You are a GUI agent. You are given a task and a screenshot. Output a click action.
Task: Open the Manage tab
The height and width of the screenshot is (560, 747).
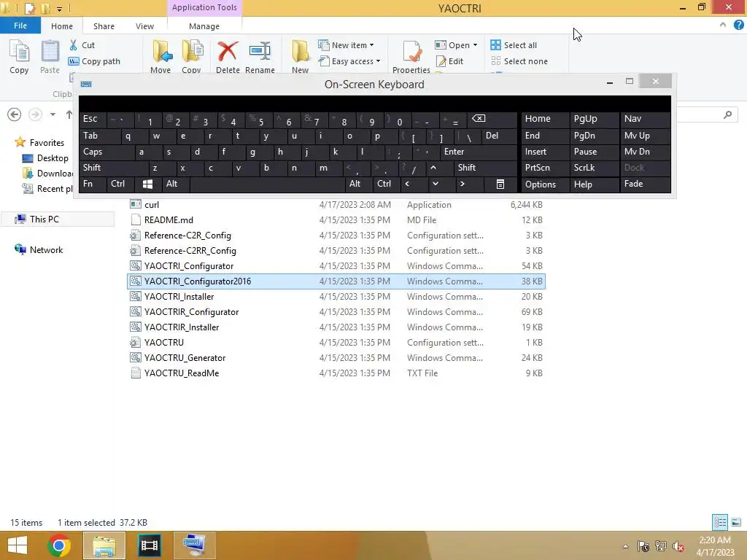click(x=204, y=26)
